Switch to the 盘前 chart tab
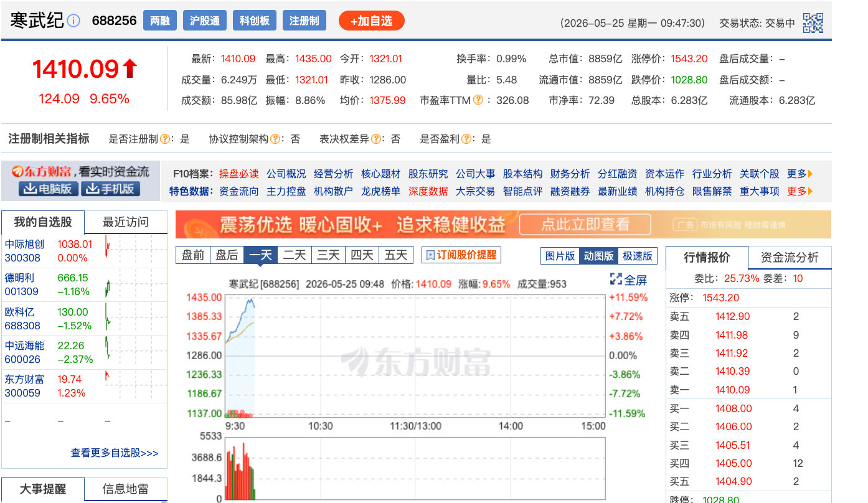868x503 pixels. [193, 255]
